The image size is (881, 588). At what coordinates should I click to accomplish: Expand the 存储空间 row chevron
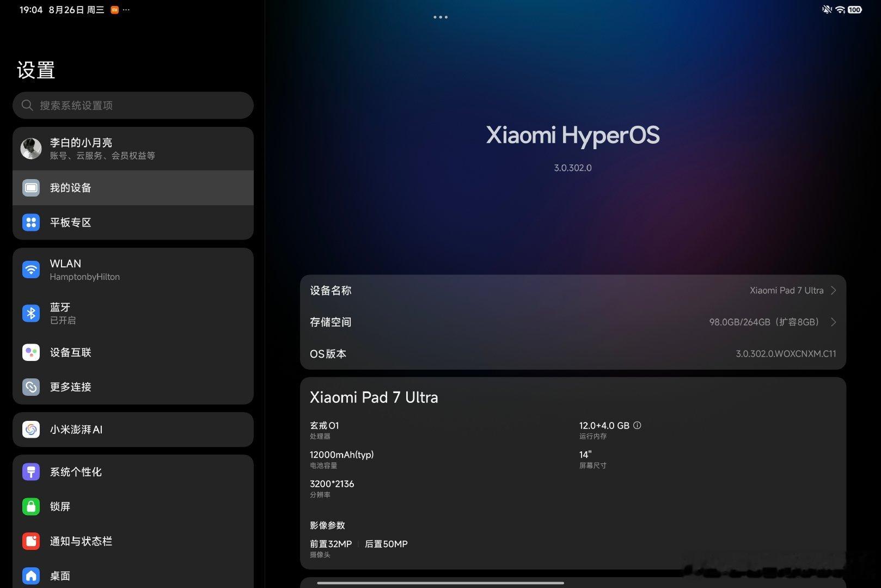tap(833, 322)
